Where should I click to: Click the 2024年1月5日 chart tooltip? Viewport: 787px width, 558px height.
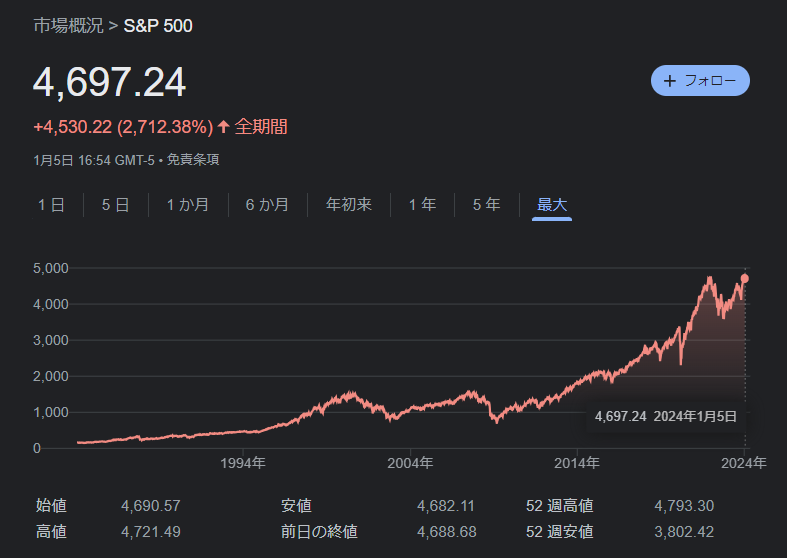[x=665, y=416]
